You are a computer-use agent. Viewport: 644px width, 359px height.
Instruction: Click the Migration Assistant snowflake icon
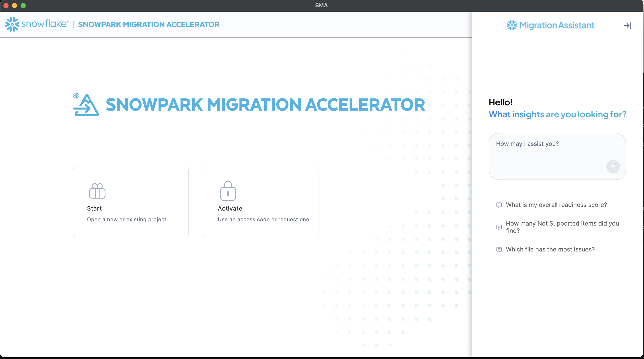tap(512, 25)
